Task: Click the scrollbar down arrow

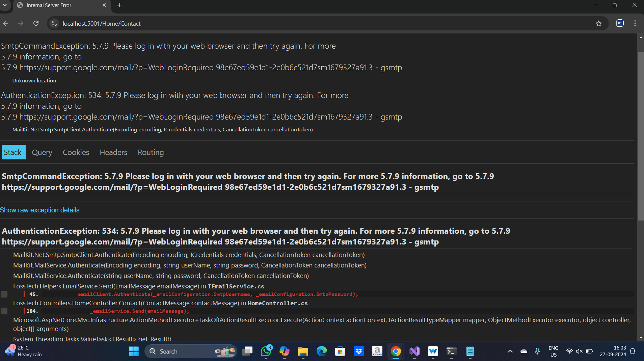Action: click(640, 337)
